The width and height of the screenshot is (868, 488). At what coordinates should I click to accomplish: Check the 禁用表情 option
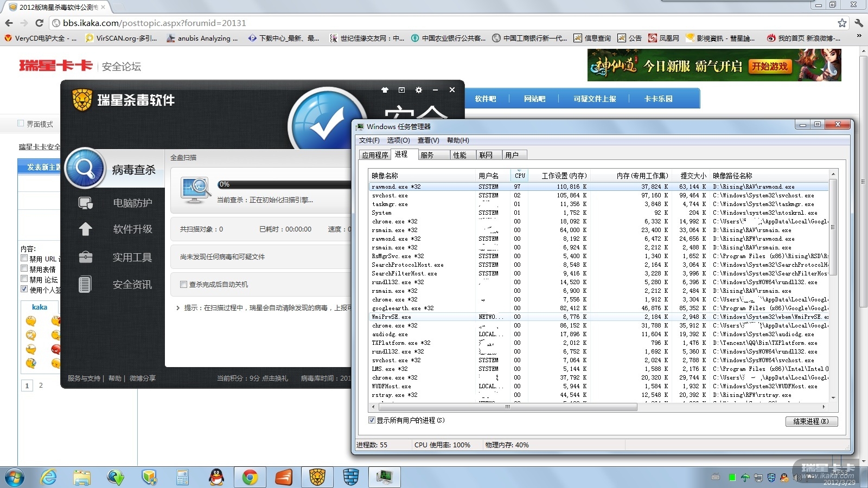[24, 268]
